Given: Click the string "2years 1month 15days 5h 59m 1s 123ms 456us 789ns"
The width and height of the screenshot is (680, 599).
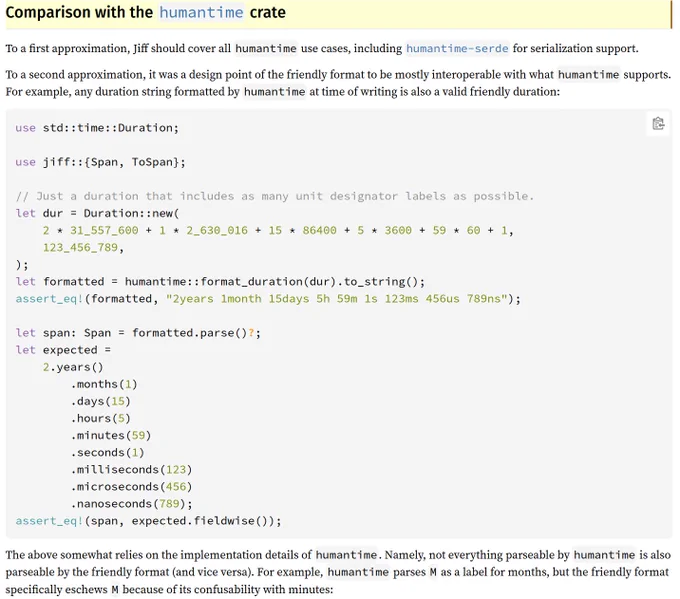Looking at the screenshot, I should (337, 299).
